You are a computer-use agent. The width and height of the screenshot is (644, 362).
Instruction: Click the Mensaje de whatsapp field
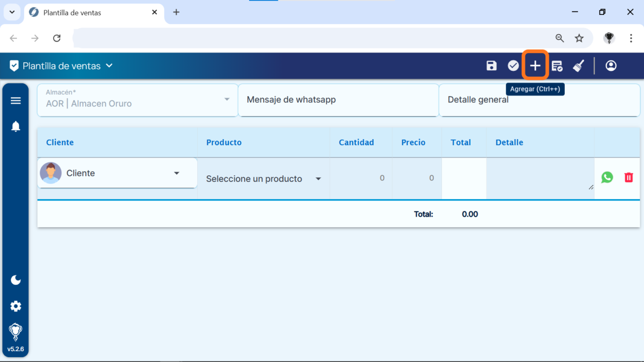338,100
